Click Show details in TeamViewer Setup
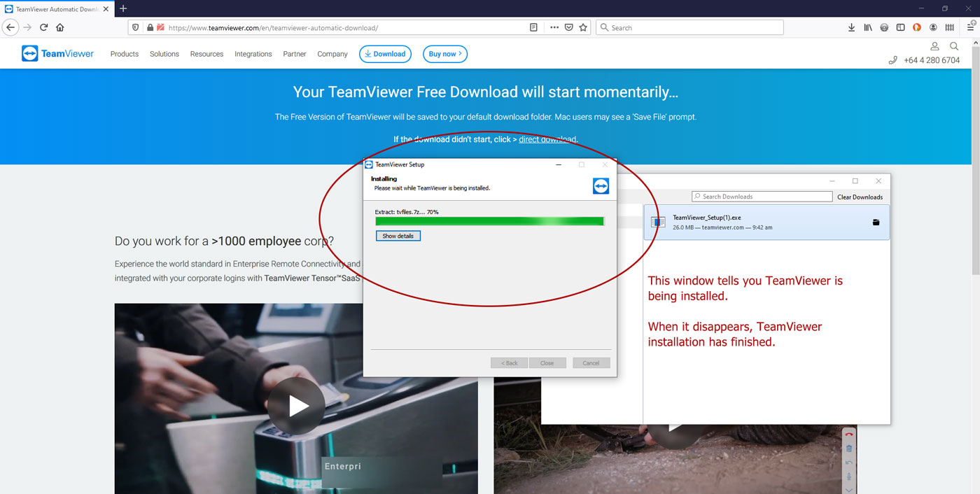Viewport: 980px width, 494px height. 398,236
